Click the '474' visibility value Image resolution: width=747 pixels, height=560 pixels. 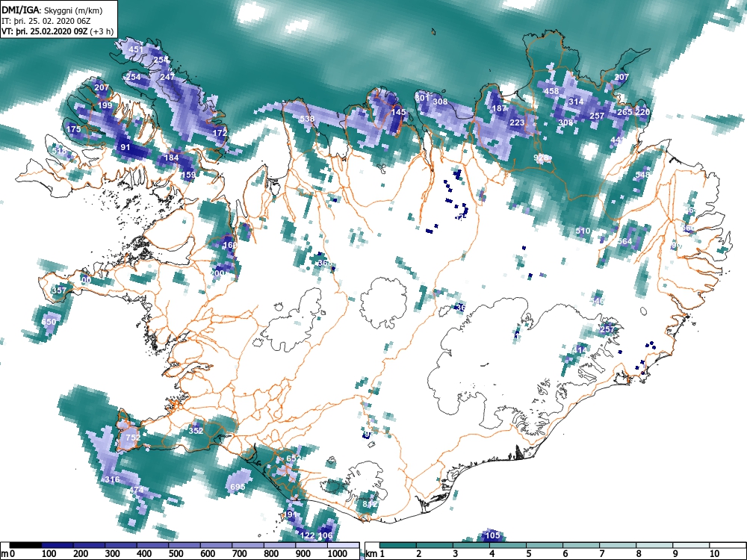tap(136, 490)
